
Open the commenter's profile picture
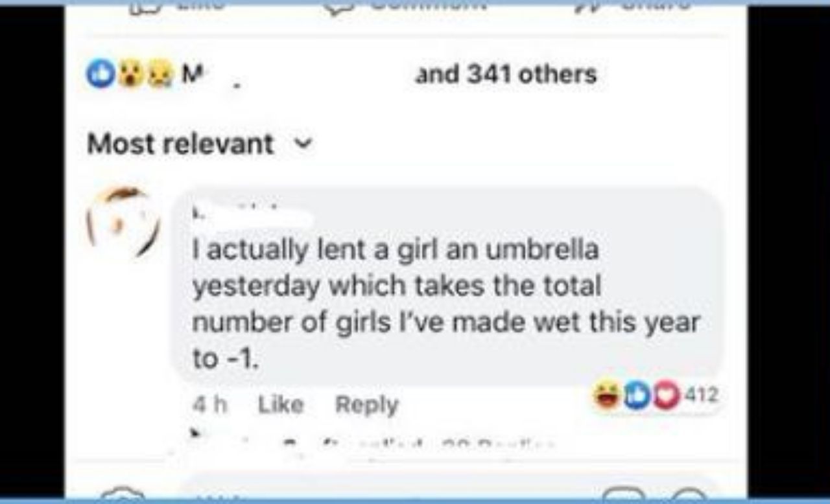pyautogui.click(x=124, y=222)
